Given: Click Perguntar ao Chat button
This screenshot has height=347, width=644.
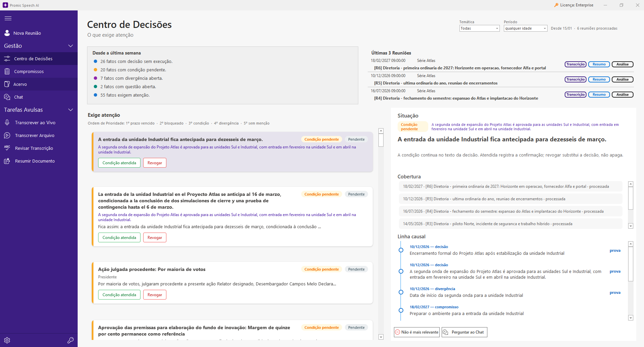Looking at the screenshot, I should (x=464, y=332).
